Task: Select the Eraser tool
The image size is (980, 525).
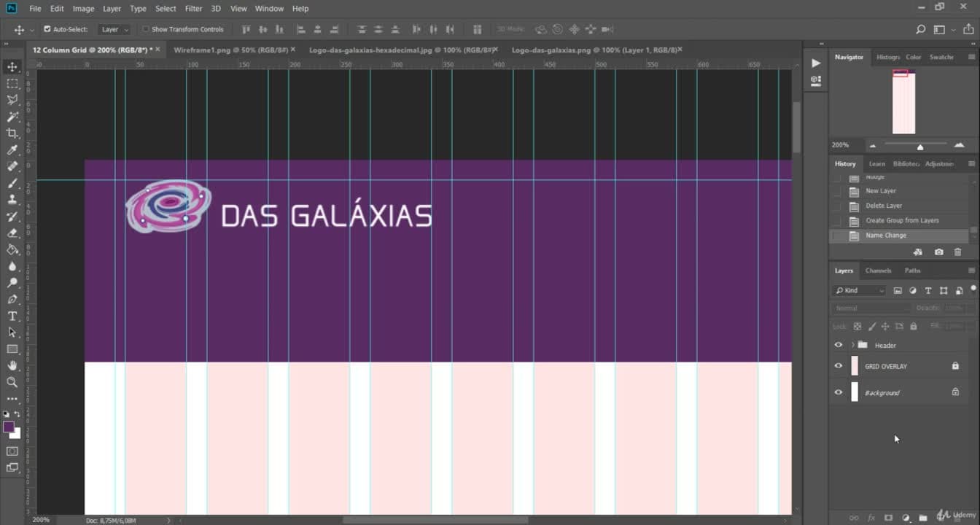Action: click(12, 233)
